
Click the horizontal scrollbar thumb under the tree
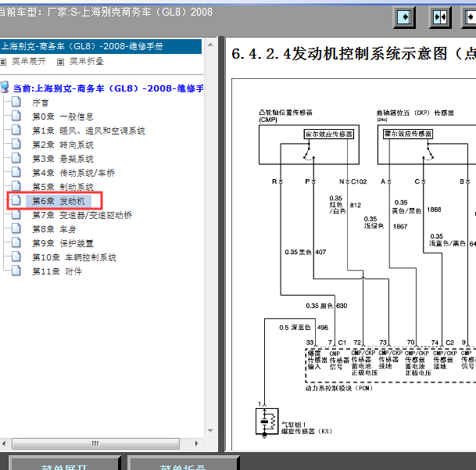click(x=95, y=443)
